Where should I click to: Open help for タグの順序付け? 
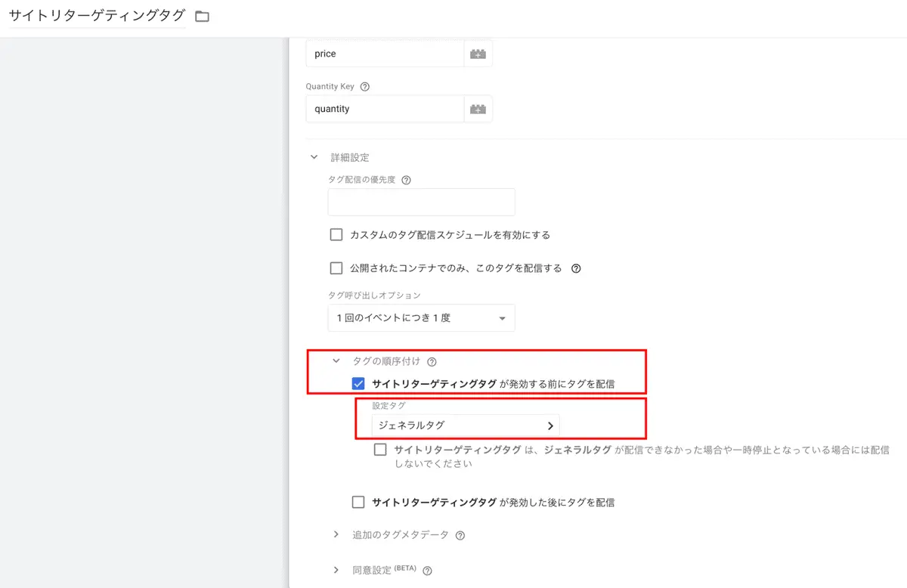click(431, 361)
